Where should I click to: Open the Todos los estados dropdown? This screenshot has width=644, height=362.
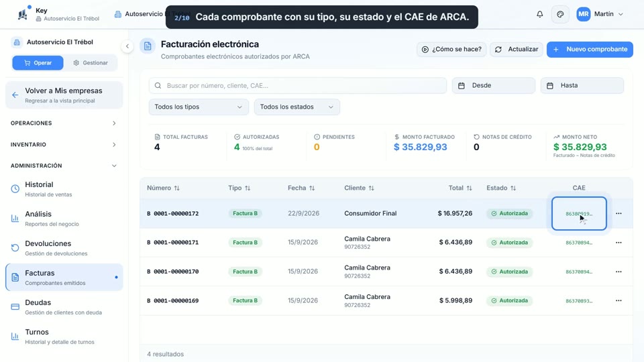click(x=297, y=107)
